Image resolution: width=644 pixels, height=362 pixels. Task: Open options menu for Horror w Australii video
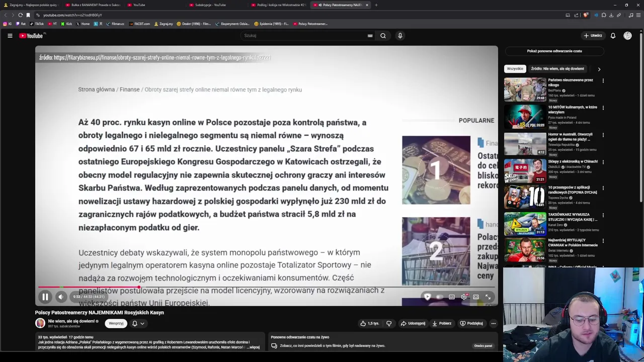(x=603, y=135)
